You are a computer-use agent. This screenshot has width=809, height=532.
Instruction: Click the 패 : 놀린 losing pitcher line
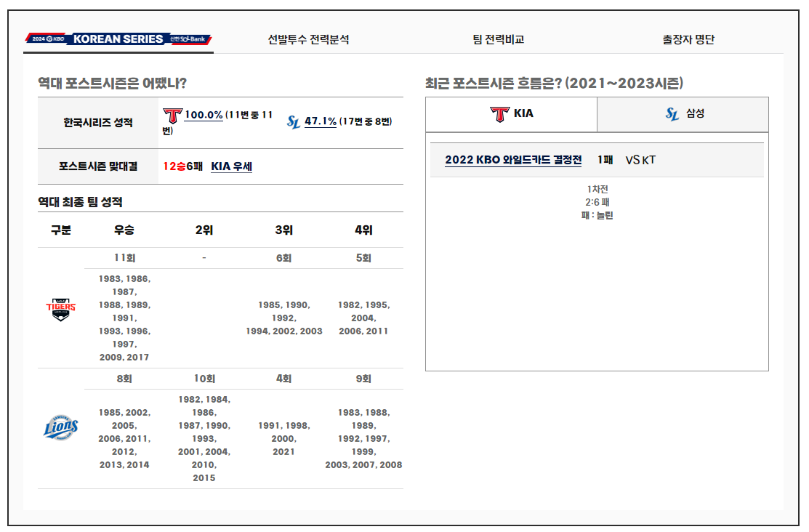597,215
